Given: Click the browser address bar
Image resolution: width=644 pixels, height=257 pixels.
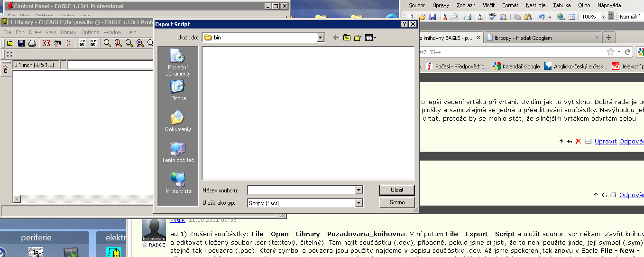Looking at the screenshot, I should pyautogui.click(x=511, y=52).
